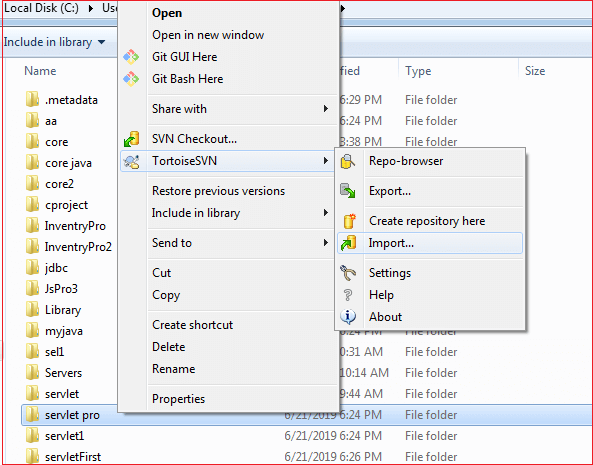The image size is (593, 465).
Task: Click servletFirst date 6/21/2019 6:26 PM
Action: 333,456
